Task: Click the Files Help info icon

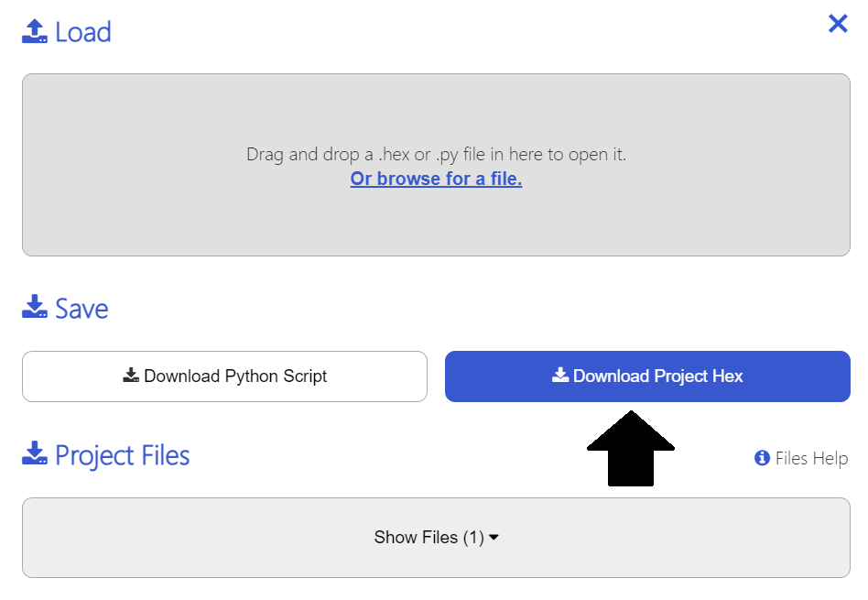Action: point(762,458)
